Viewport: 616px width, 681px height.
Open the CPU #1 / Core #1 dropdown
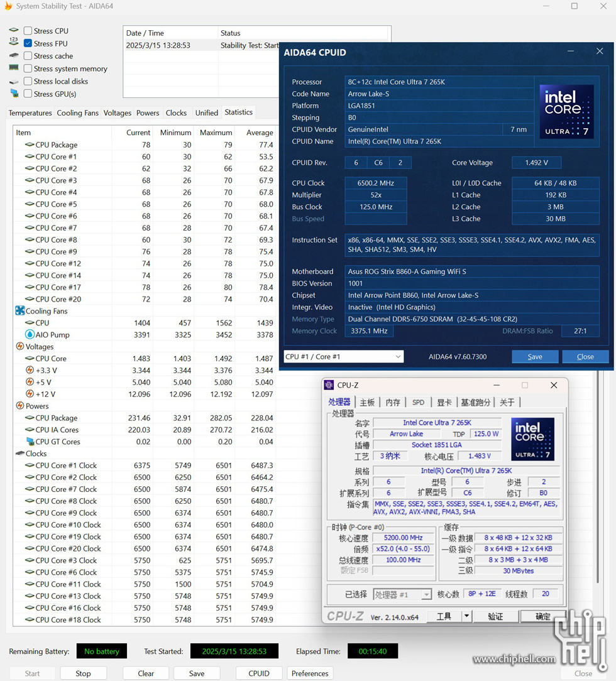point(344,357)
